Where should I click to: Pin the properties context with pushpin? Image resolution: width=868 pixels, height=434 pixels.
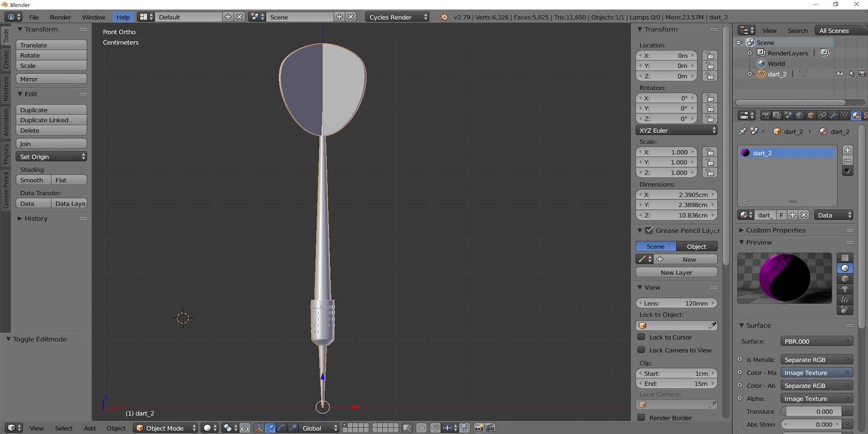742,131
